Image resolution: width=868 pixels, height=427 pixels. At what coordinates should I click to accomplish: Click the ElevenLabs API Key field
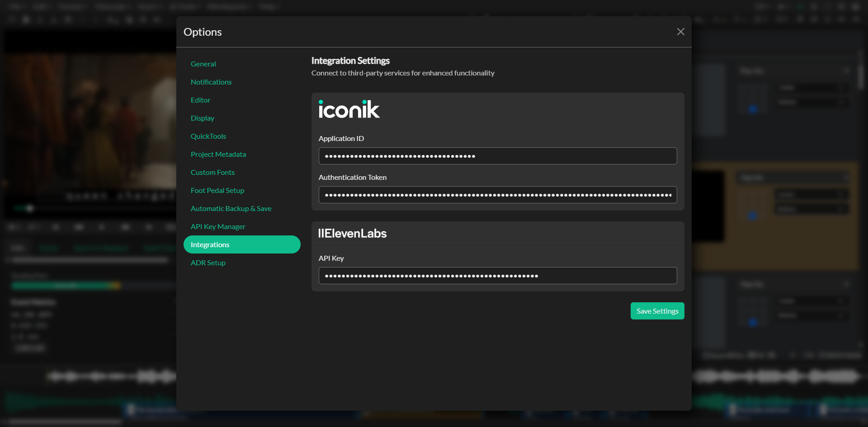(x=498, y=276)
